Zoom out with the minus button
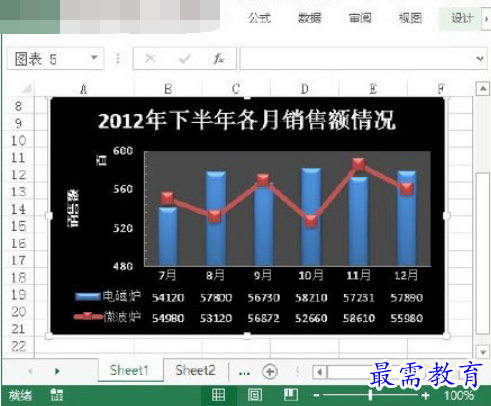Image resolution: width=491 pixels, height=406 pixels. (x=316, y=396)
